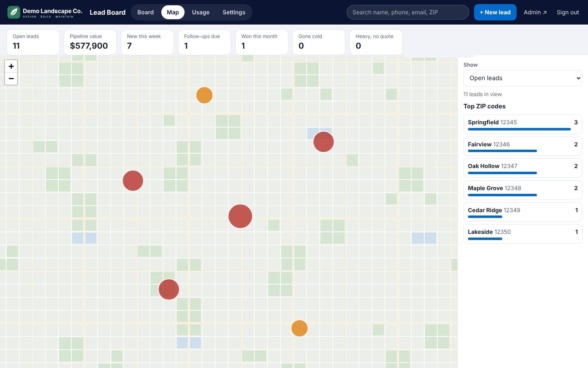Viewport: 588px width, 368px height.
Task: Select the Cedar Ridge 12349 ZIP row
Action: [523, 212]
